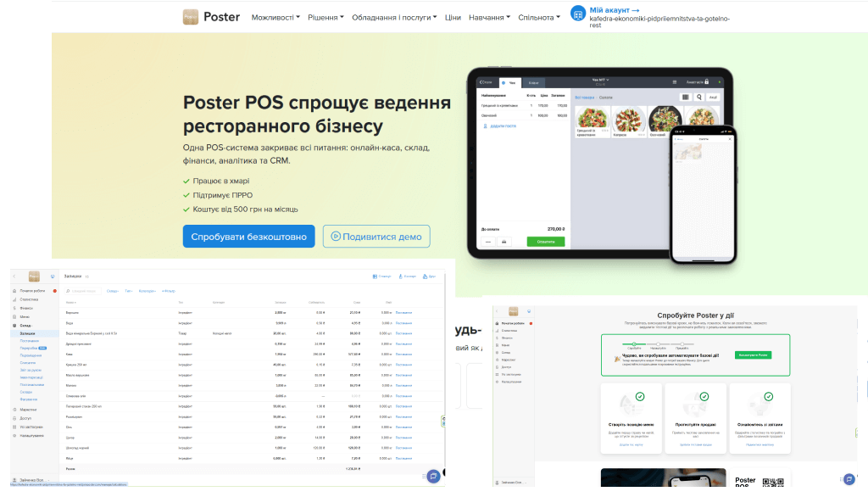Click the checkmark on Протестуйте продажі card
This screenshot has width=868, height=497.
pyautogui.click(x=704, y=396)
